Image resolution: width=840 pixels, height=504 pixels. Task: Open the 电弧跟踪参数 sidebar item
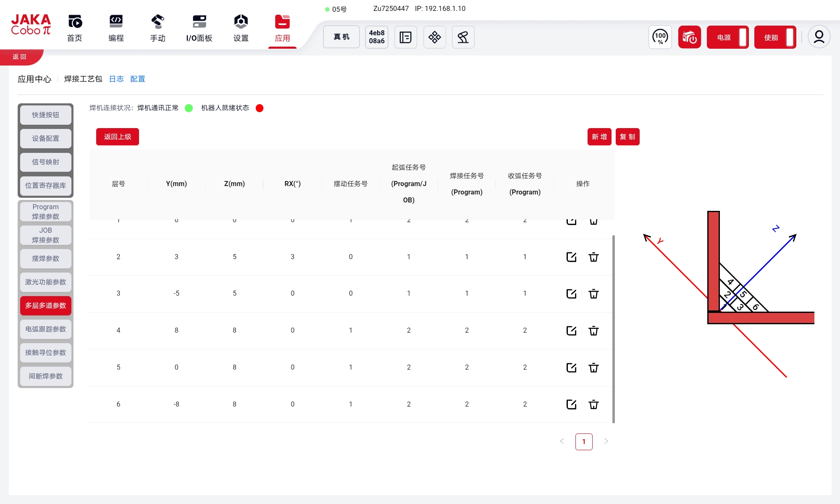pyautogui.click(x=45, y=329)
